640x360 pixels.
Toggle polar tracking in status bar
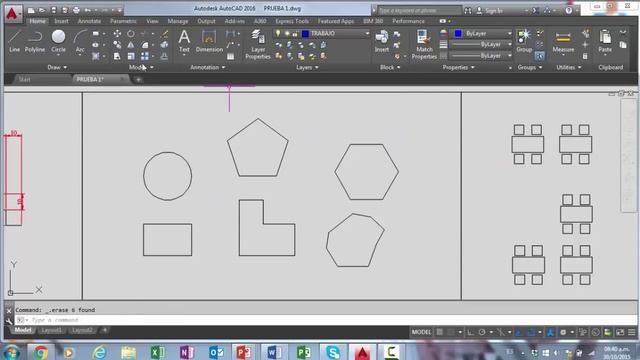[482, 332]
